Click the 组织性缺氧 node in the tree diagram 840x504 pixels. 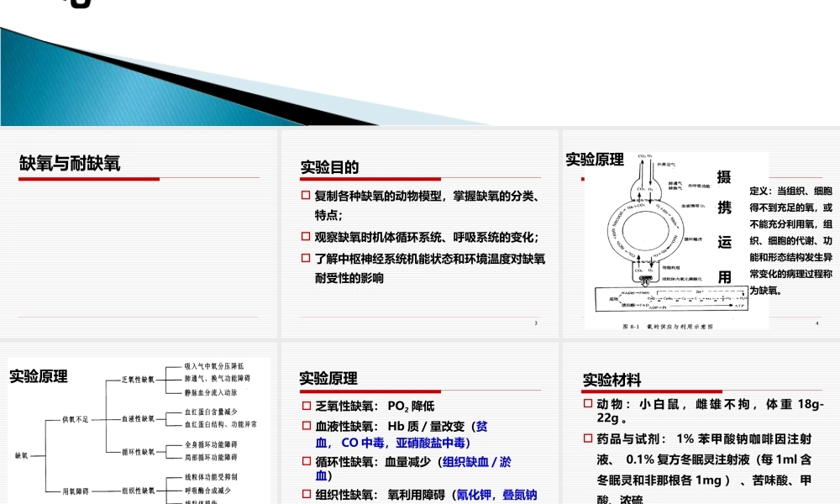tap(138, 490)
